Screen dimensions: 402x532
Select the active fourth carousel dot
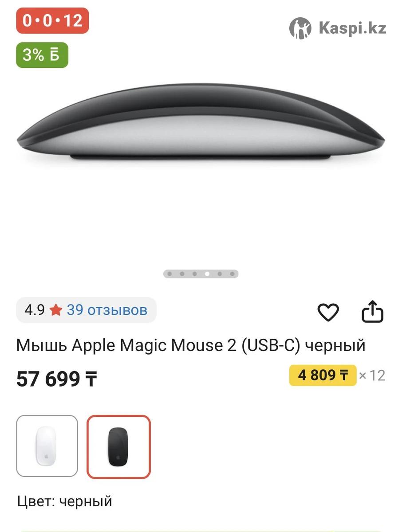(x=207, y=274)
